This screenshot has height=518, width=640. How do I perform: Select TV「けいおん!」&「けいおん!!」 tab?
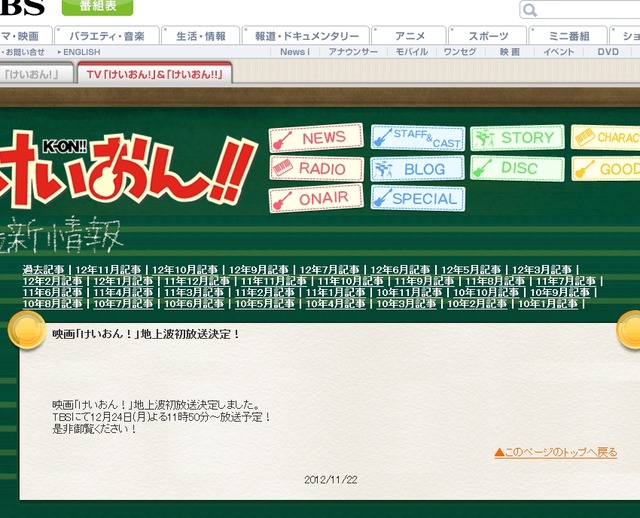point(155,74)
